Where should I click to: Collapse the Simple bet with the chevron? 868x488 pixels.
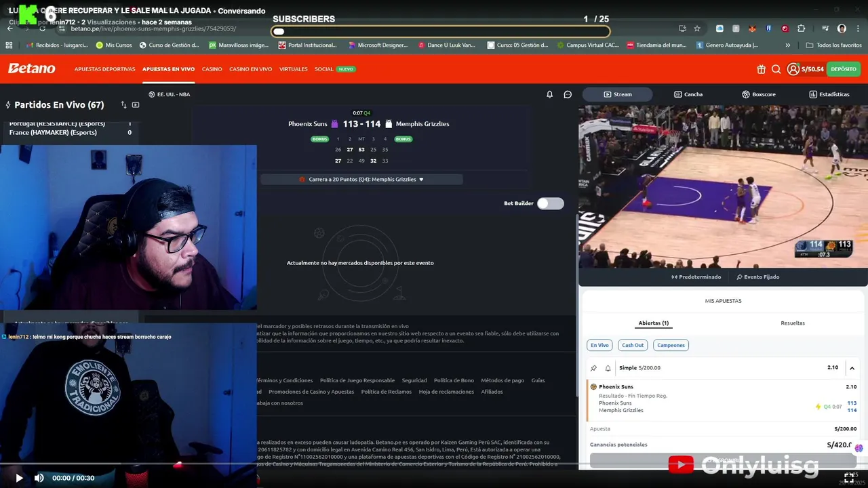tap(852, 368)
